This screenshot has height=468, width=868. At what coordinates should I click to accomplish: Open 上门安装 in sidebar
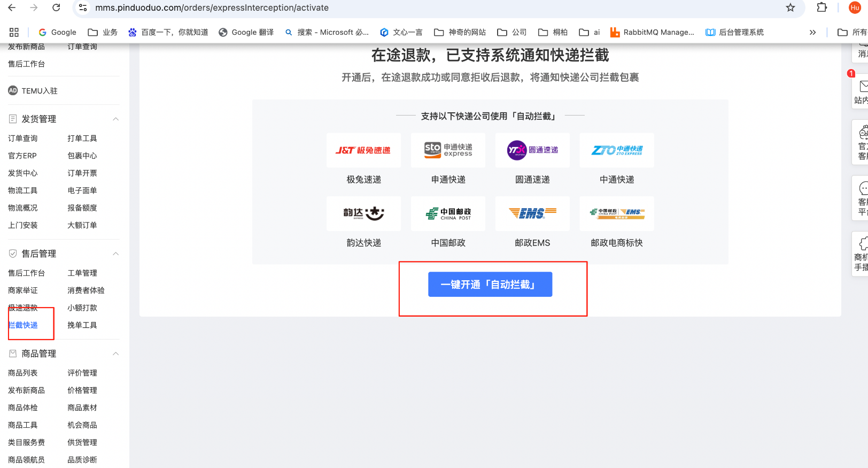click(x=23, y=225)
